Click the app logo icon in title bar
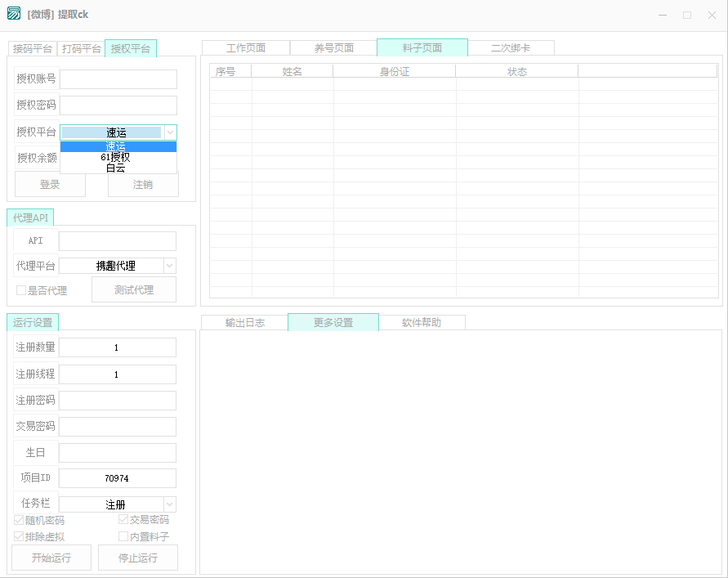Image resolution: width=728 pixels, height=578 pixels. [14, 14]
